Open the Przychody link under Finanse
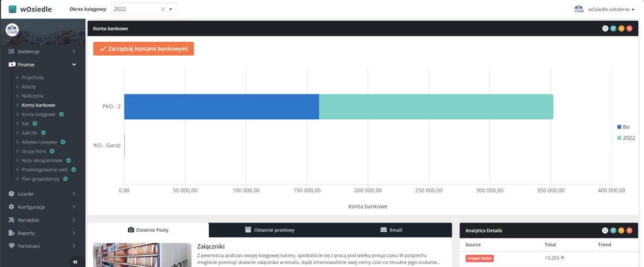The height and width of the screenshot is (267, 644). click(32, 77)
